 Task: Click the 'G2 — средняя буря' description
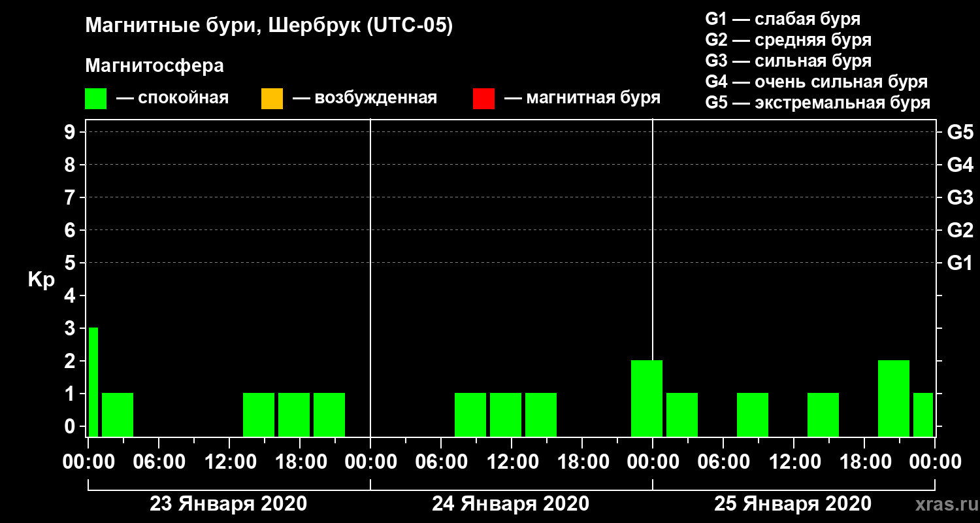[788, 40]
